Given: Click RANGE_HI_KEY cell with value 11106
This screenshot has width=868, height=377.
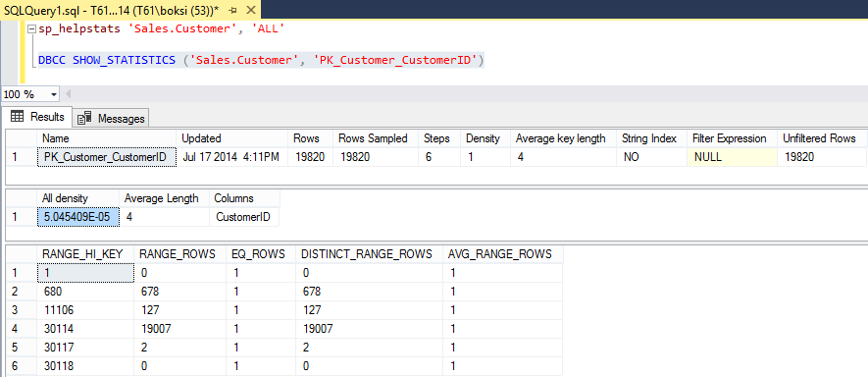Looking at the screenshot, I should [85, 310].
